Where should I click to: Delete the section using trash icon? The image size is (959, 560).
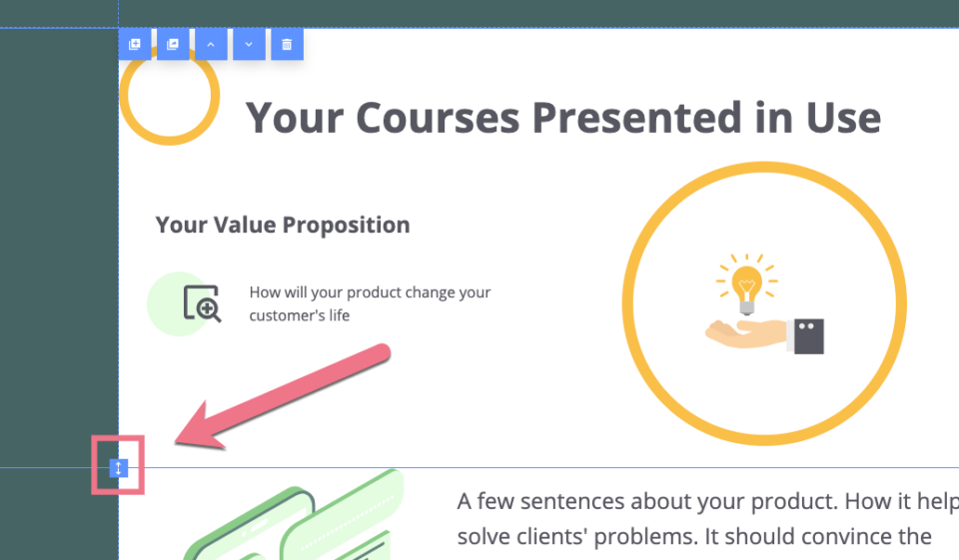click(287, 44)
